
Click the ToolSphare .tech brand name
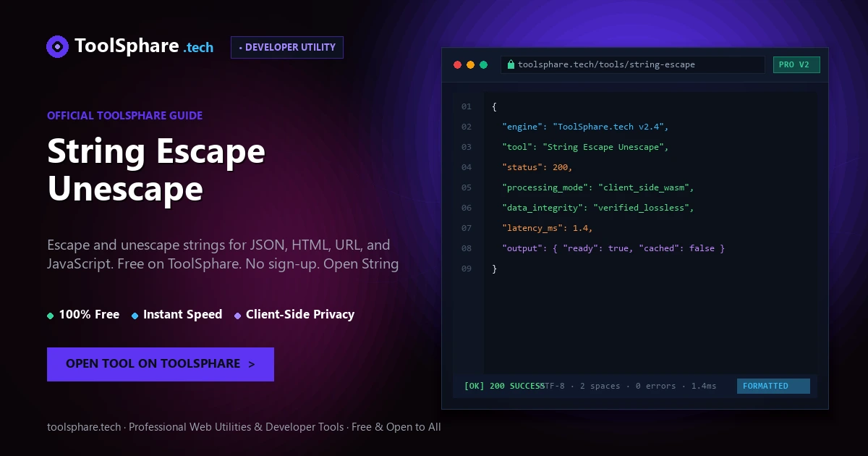click(144, 46)
